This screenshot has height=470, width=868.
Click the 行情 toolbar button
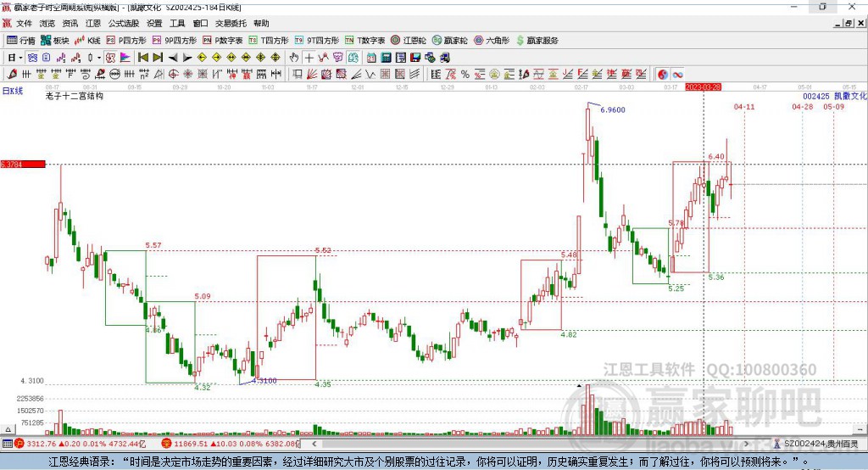pos(21,41)
